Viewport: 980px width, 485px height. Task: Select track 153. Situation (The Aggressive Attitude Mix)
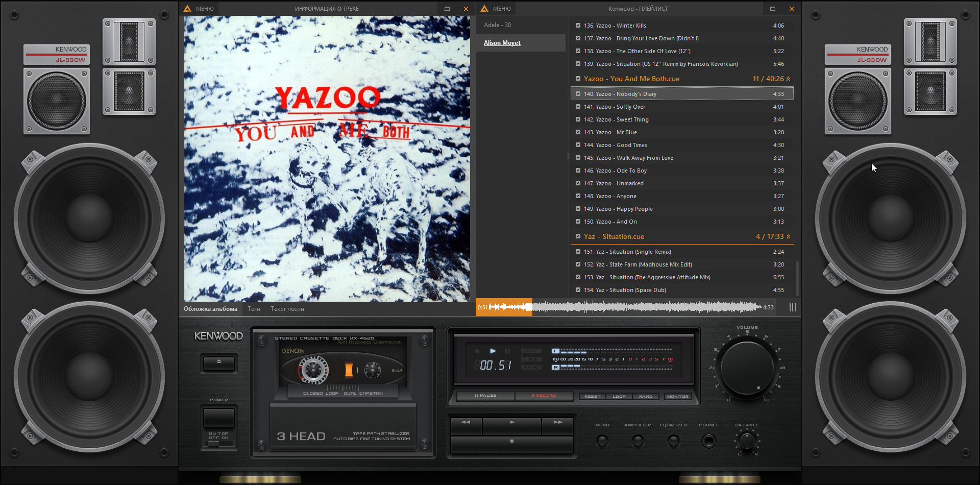(x=682, y=277)
